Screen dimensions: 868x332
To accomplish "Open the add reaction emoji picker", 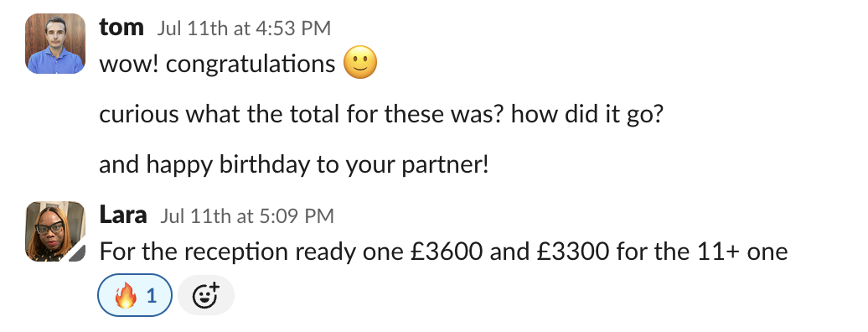I will click(206, 295).
